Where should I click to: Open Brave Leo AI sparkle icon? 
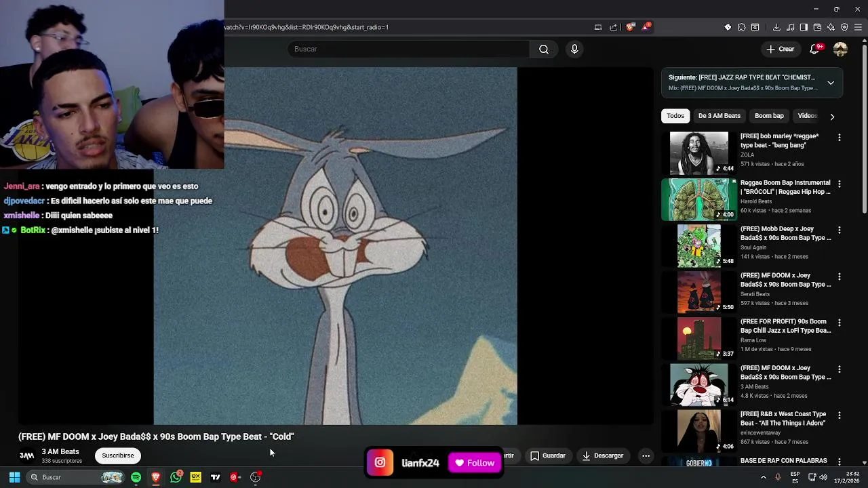[x=831, y=27]
